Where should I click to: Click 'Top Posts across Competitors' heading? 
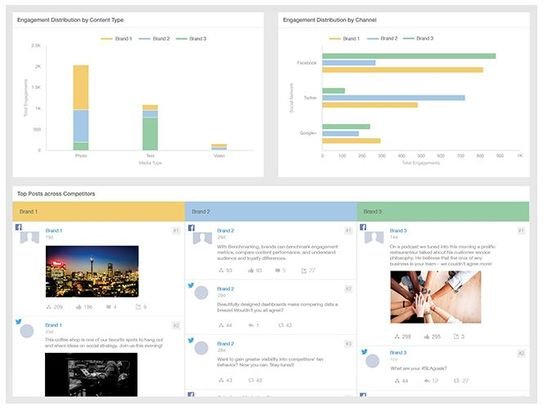point(56,194)
